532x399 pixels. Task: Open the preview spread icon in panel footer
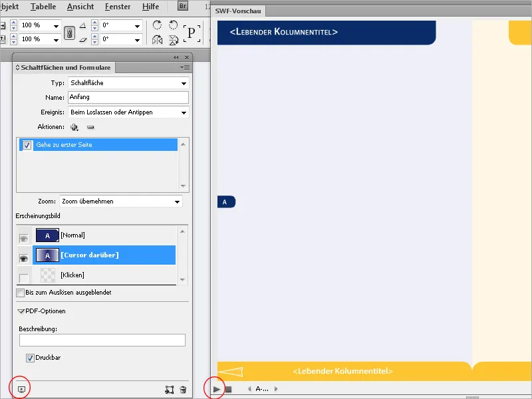coord(21,390)
